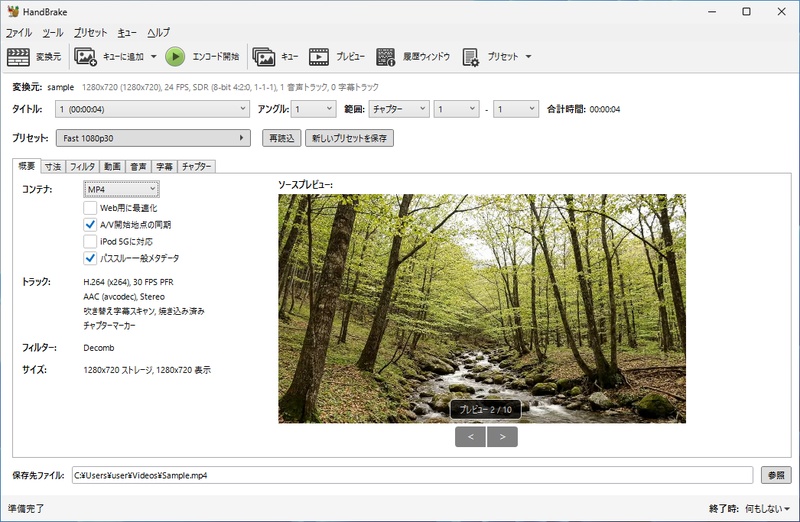Click the チャプターマーカー track text
Viewport: 800px width, 522px height.
pos(109,326)
